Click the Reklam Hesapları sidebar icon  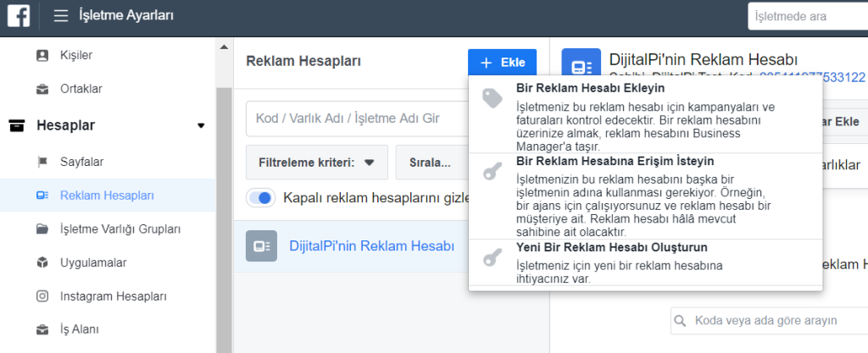42,195
